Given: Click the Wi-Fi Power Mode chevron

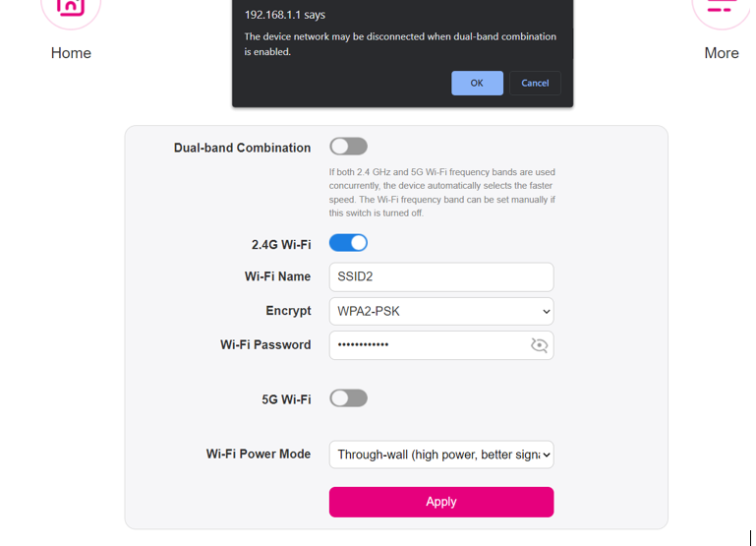Looking at the screenshot, I should click(x=547, y=455).
